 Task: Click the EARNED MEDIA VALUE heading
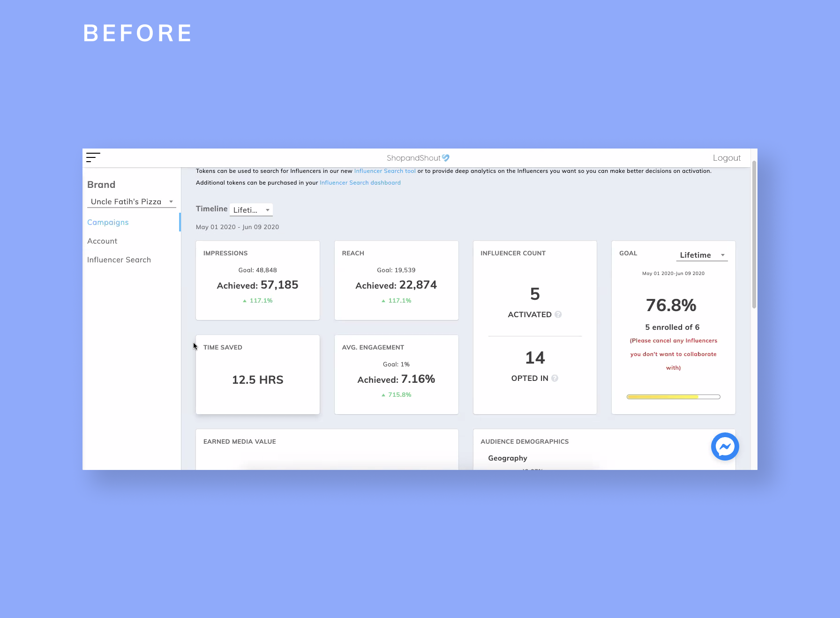(x=240, y=441)
